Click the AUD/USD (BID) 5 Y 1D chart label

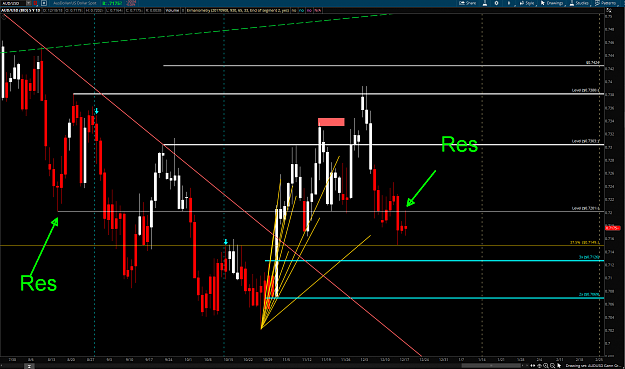tap(20, 10)
